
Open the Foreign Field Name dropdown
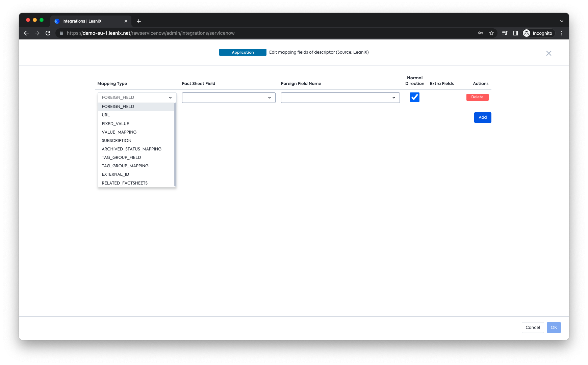pos(340,97)
